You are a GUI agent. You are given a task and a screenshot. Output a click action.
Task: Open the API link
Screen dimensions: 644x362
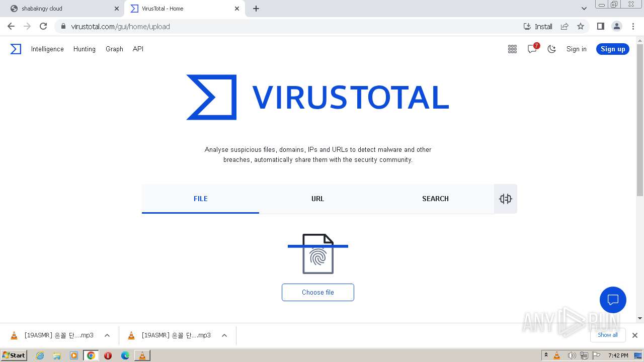(138, 49)
